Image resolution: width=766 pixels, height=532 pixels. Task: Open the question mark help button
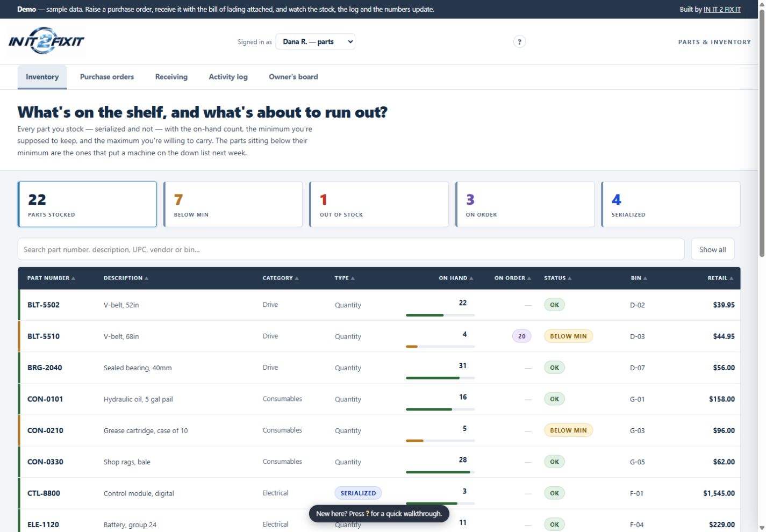point(519,41)
